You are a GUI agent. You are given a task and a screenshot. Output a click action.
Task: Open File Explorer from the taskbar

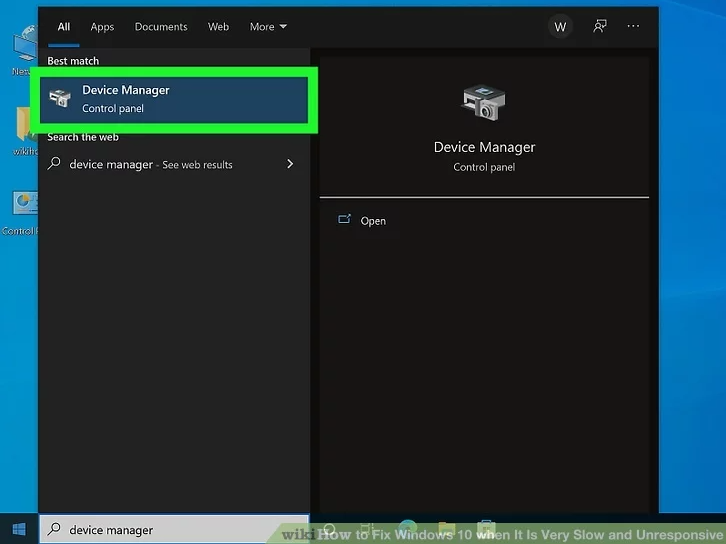point(446,530)
